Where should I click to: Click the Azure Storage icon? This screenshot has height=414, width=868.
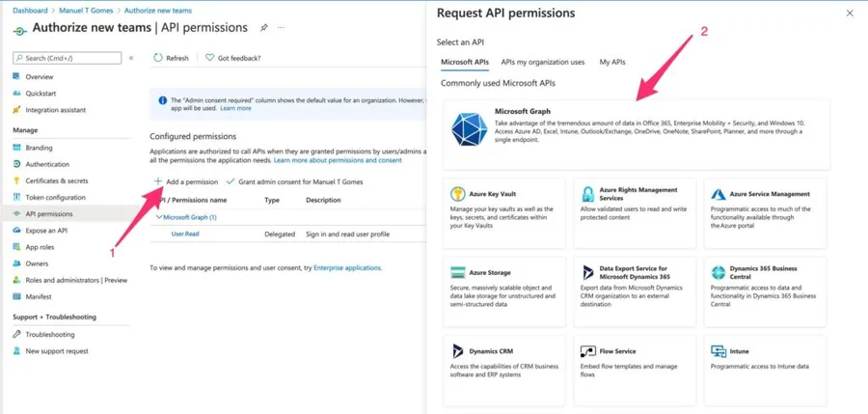[x=458, y=273]
